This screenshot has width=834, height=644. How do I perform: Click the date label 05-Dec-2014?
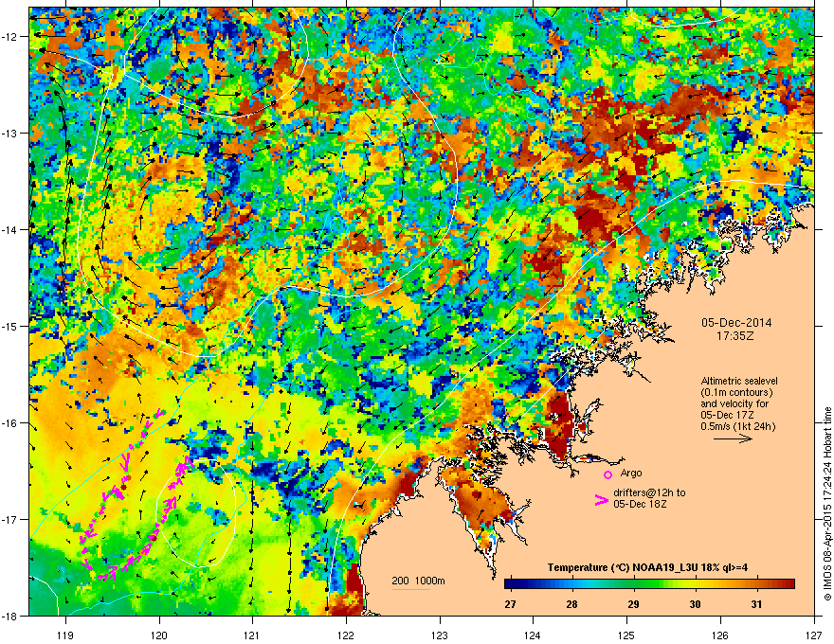736,323
